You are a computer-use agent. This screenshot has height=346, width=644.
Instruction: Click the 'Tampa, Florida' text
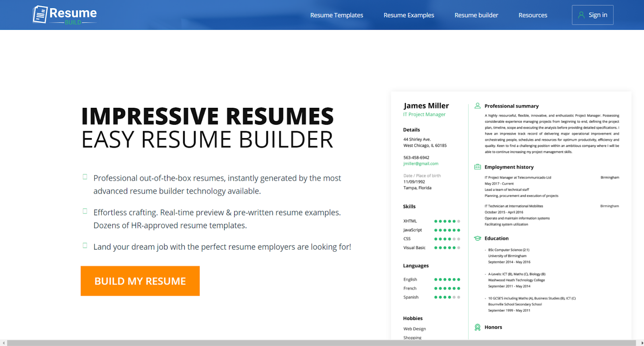tap(417, 188)
